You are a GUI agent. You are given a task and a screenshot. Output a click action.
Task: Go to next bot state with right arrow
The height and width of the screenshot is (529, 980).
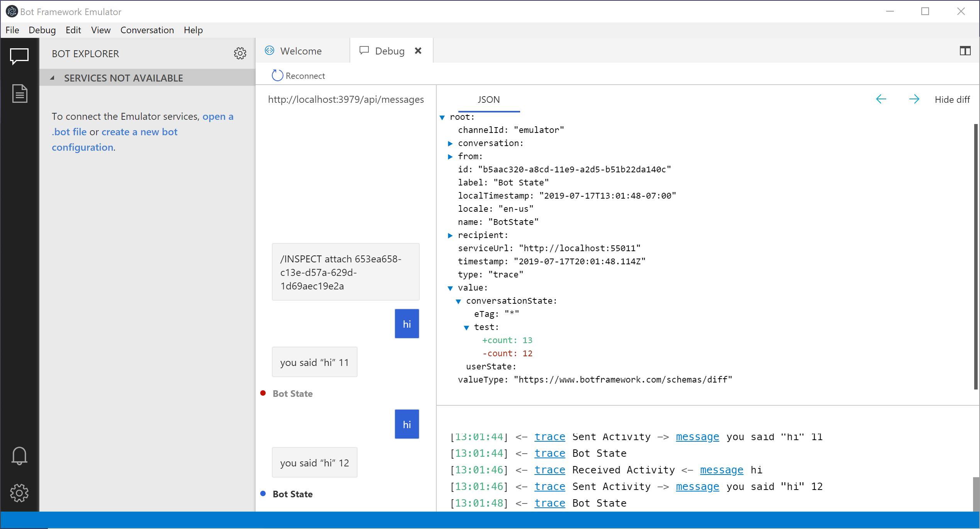tap(914, 99)
